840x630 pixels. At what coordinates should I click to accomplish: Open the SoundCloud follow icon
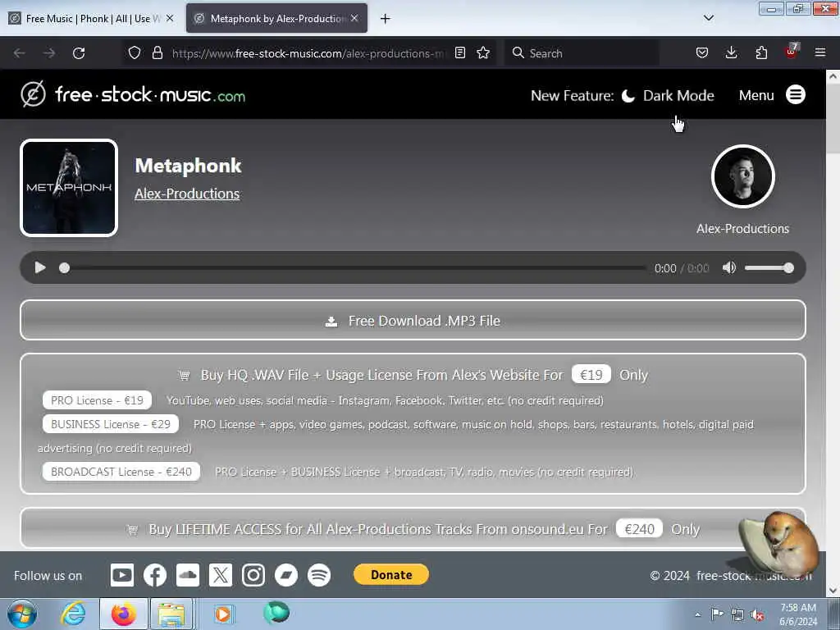pos(188,575)
